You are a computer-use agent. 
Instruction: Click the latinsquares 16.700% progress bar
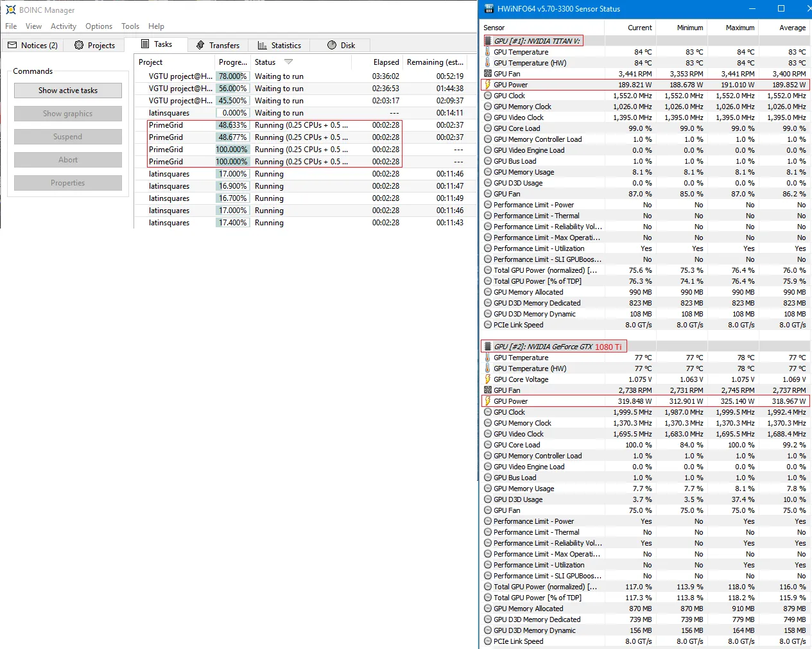tap(232, 198)
